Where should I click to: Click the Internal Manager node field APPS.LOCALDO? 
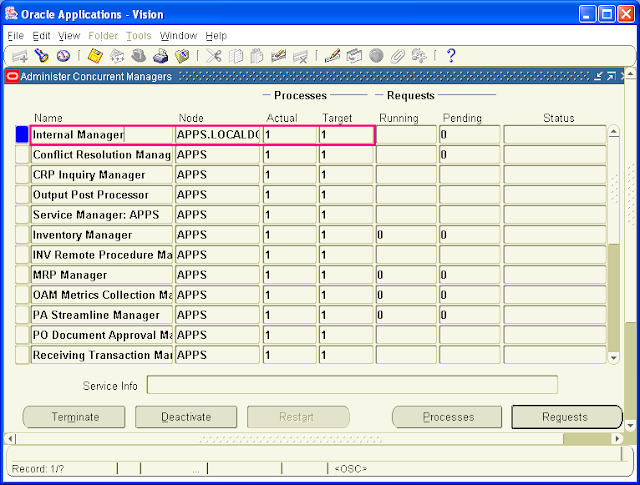[x=217, y=135]
